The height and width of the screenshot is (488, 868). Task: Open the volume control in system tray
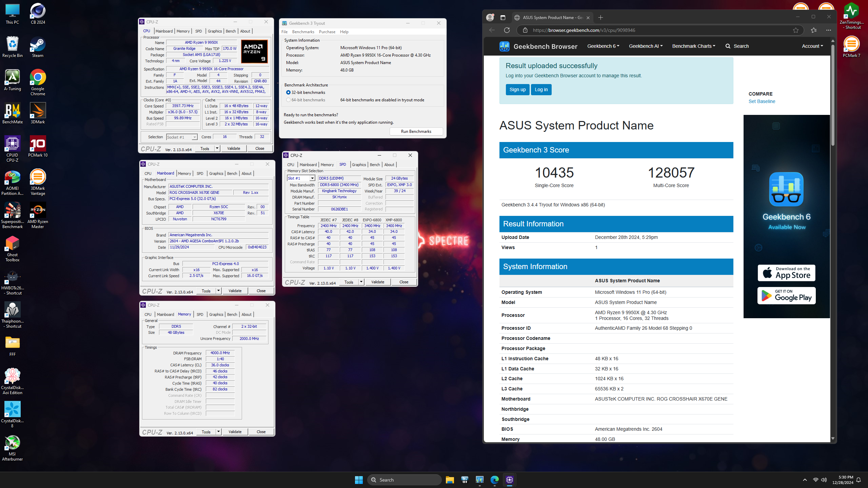coord(824,480)
